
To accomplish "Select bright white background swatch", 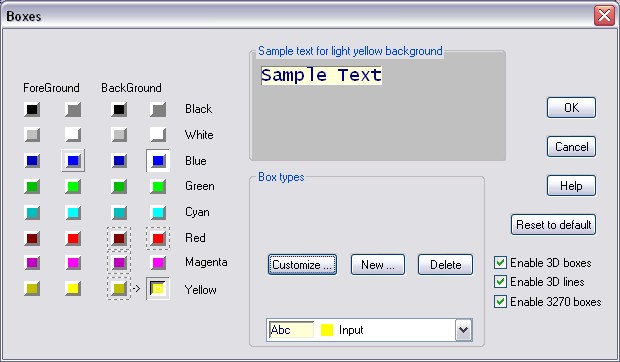I will 158,135.
